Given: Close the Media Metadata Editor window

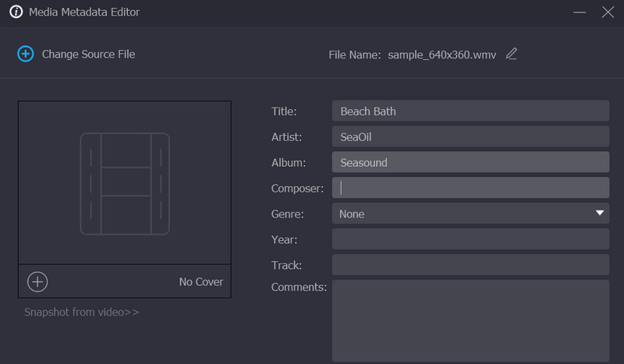Looking at the screenshot, I should coord(608,12).
